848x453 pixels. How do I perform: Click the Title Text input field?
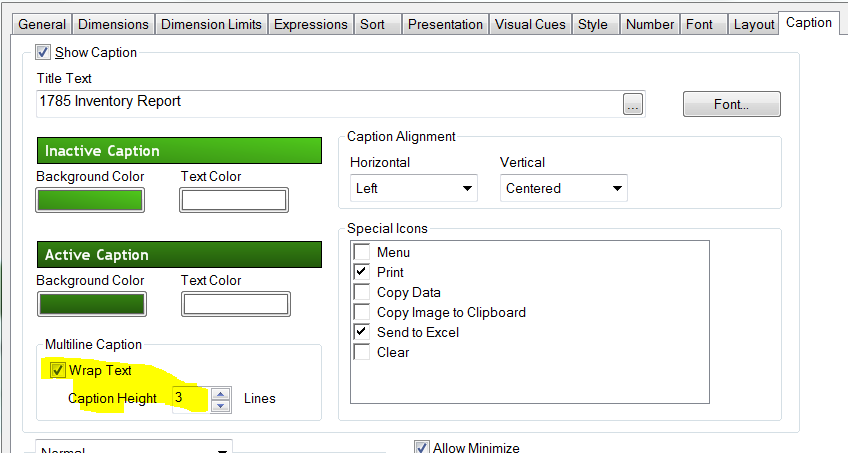coord(328,103)
